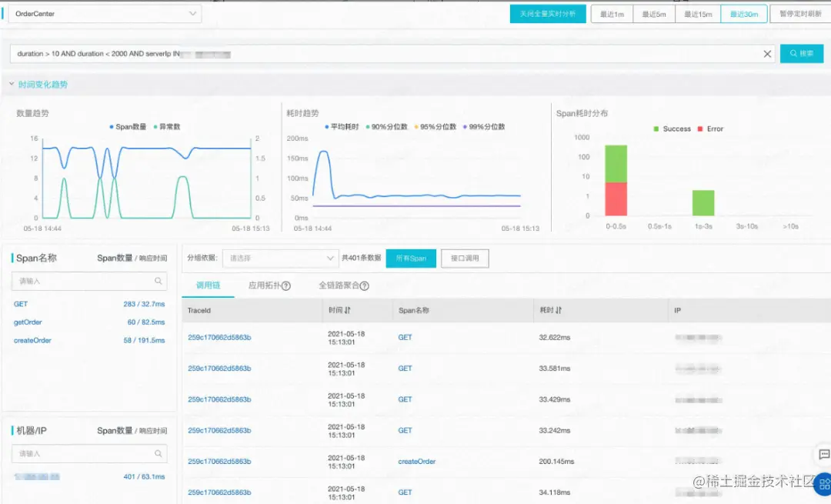831x504 pixels.
Task: Click the 283 / 32.7ms value
Action: (144, 304)
